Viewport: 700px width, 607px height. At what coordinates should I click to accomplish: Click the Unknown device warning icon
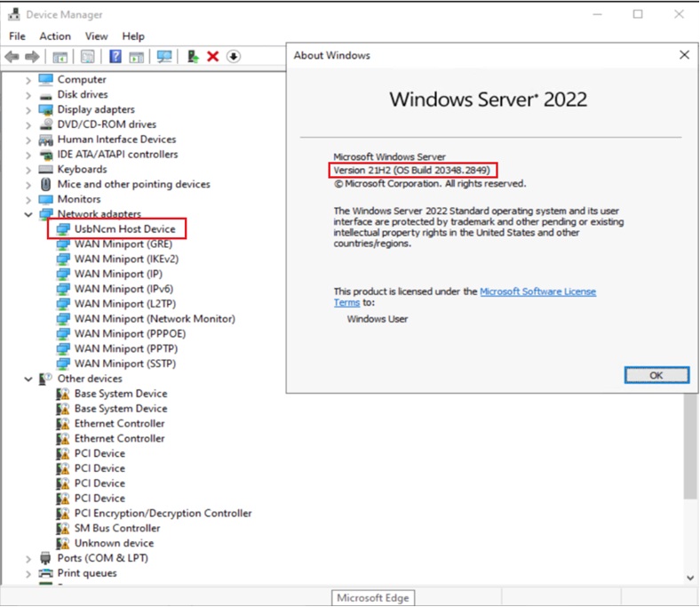click(x=63, y=543)
